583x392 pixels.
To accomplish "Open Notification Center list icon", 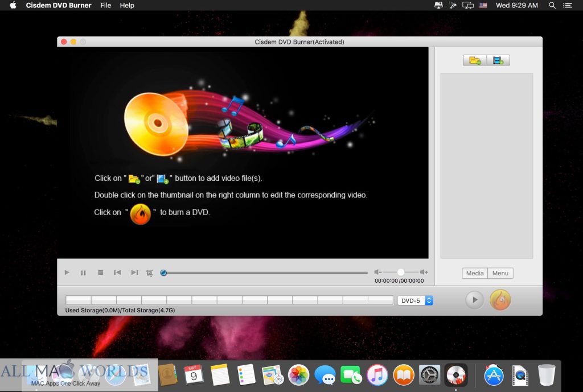I will coord(568,5).
